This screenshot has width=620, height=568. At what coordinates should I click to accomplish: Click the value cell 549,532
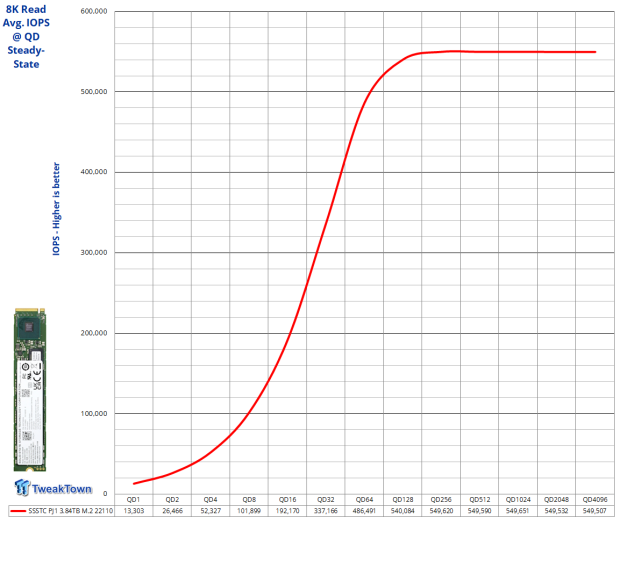[556, 511]
